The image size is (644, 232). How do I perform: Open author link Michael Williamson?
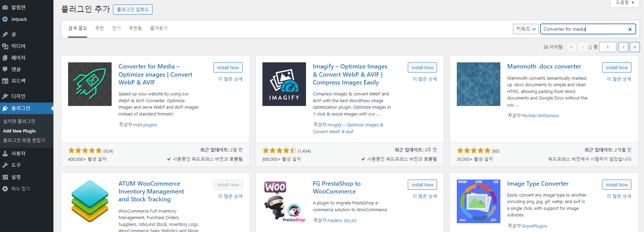pyautogui.click(x=540, y=116)
